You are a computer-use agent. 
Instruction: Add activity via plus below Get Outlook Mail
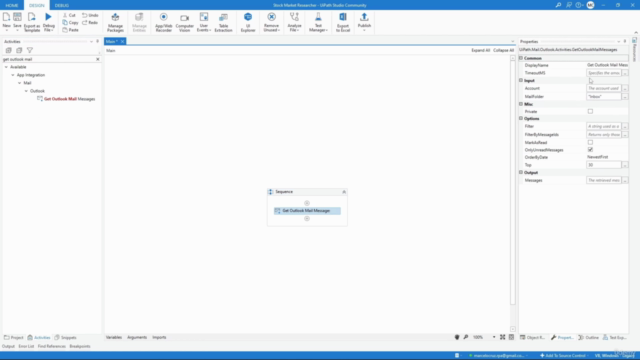[x=307, y=218]
